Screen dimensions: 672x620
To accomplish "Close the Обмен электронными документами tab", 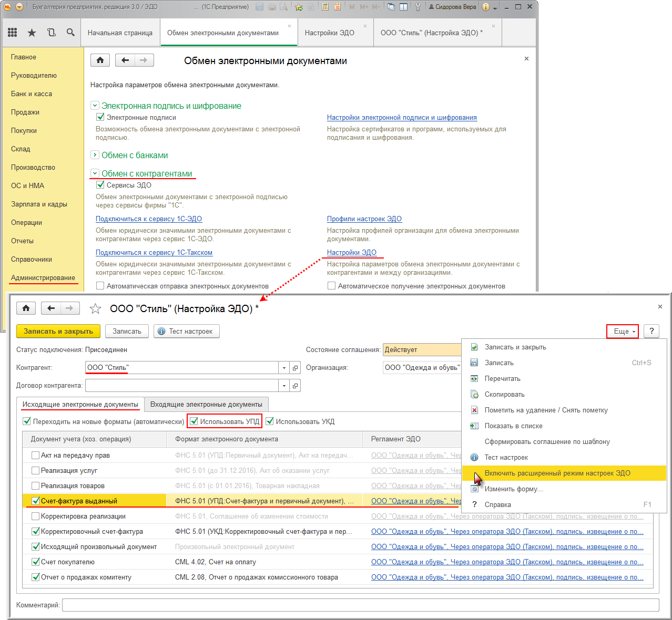I will pos(290,26).
